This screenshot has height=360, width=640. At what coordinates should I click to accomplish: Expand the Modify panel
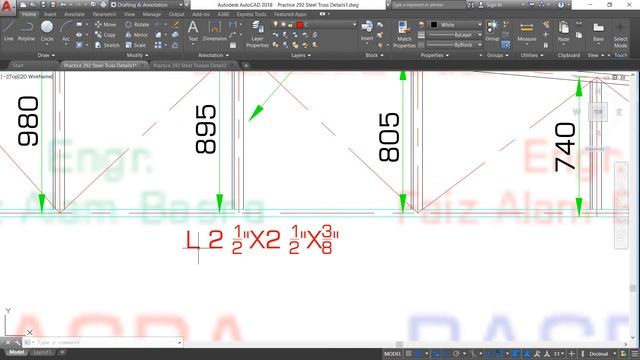137,55
